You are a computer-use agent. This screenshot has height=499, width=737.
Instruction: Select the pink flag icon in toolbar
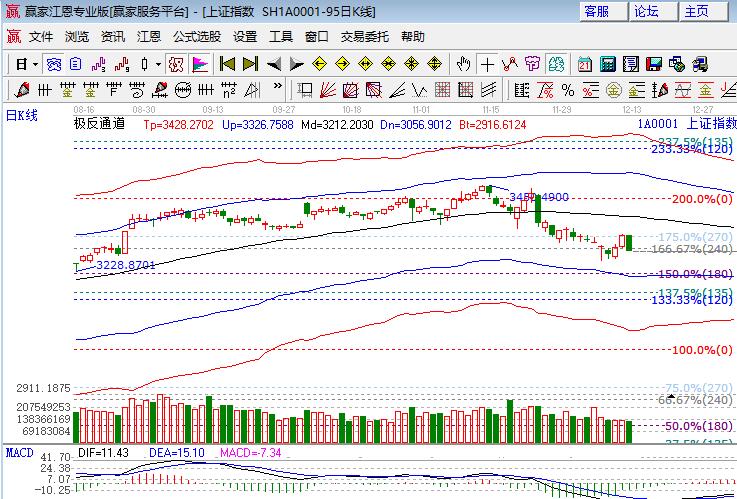point(200,64)
